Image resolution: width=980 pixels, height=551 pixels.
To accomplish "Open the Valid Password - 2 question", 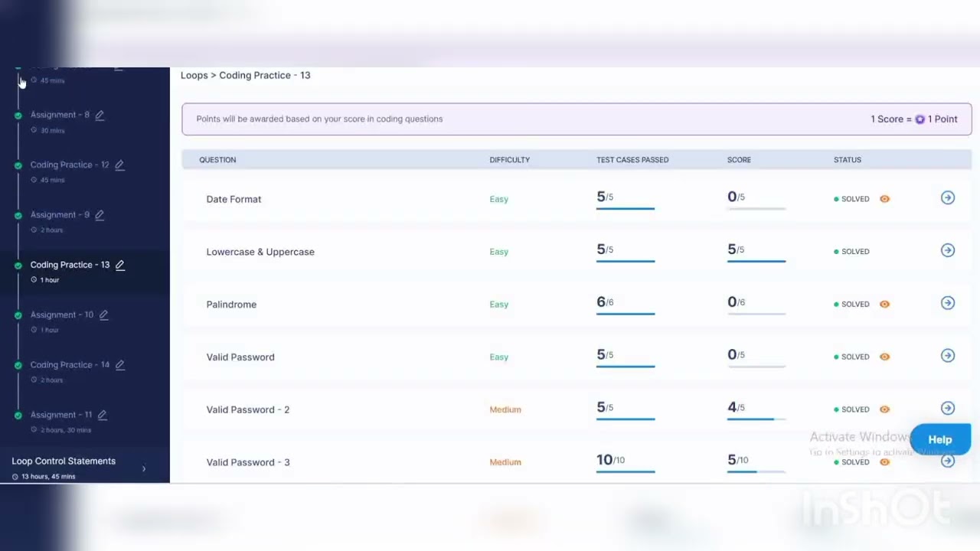I will (x=248, y=410).
